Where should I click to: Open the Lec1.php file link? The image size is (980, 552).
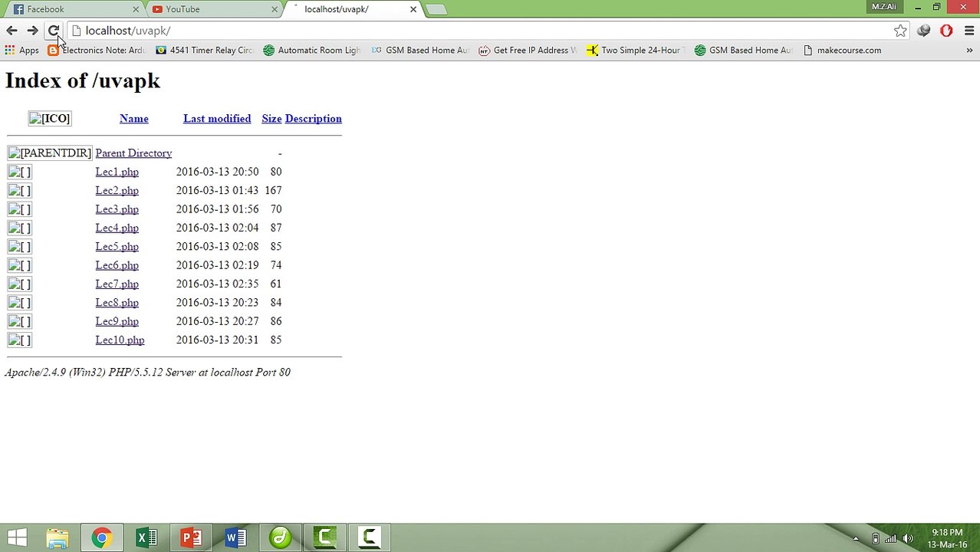117,172
